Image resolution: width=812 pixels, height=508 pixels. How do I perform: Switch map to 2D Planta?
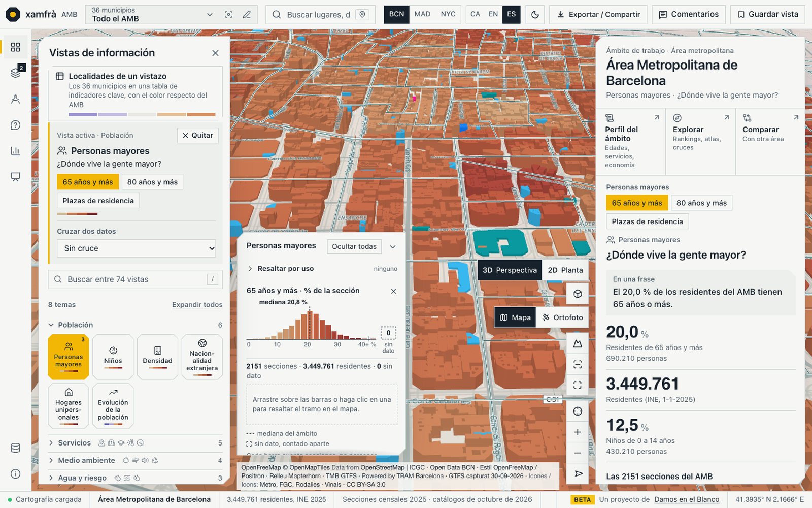coord(565,270)
